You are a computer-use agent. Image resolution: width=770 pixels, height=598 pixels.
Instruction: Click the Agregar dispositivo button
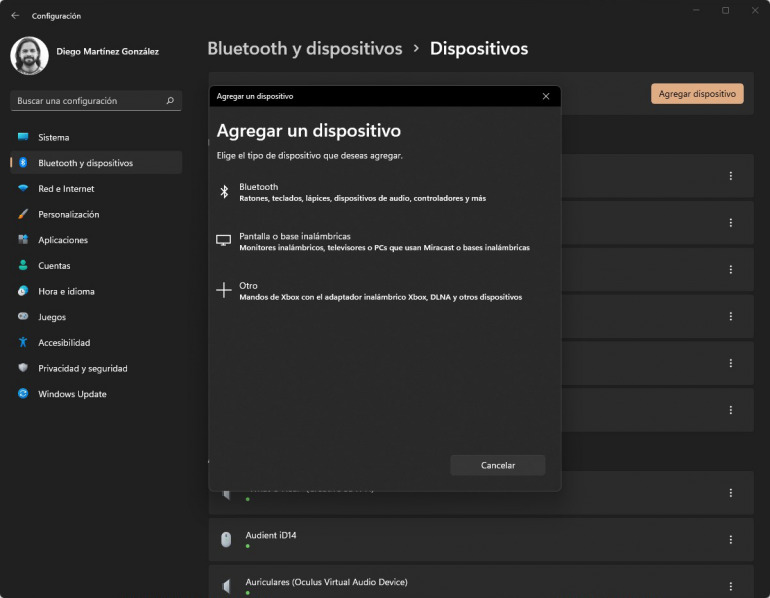[x=697, y=93]
